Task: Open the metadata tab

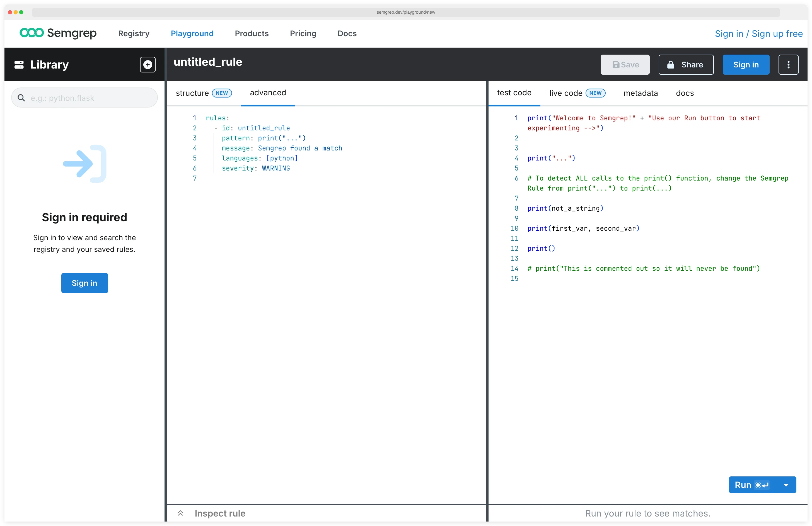Action: (x=641, y=93)
